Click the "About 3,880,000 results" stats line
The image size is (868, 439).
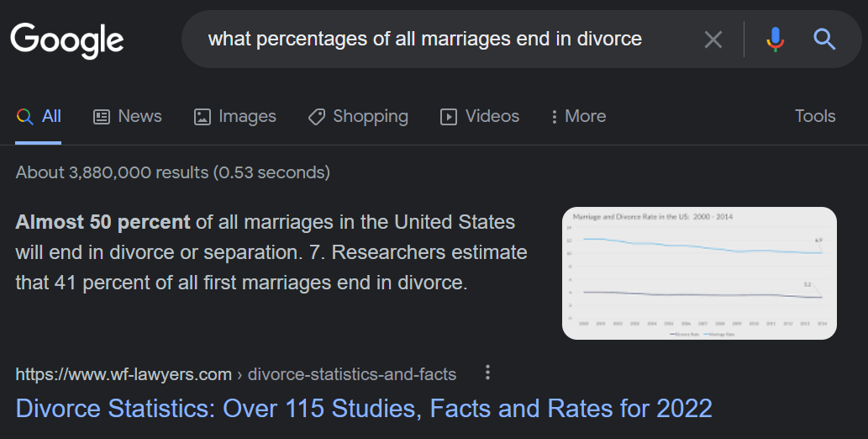pyautogui.click(x=172, y=173)
